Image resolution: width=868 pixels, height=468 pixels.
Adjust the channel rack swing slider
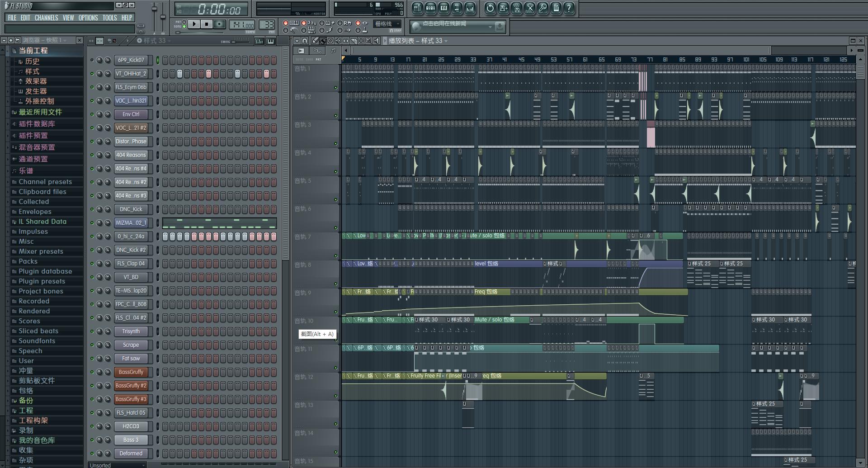click(241, 41)
